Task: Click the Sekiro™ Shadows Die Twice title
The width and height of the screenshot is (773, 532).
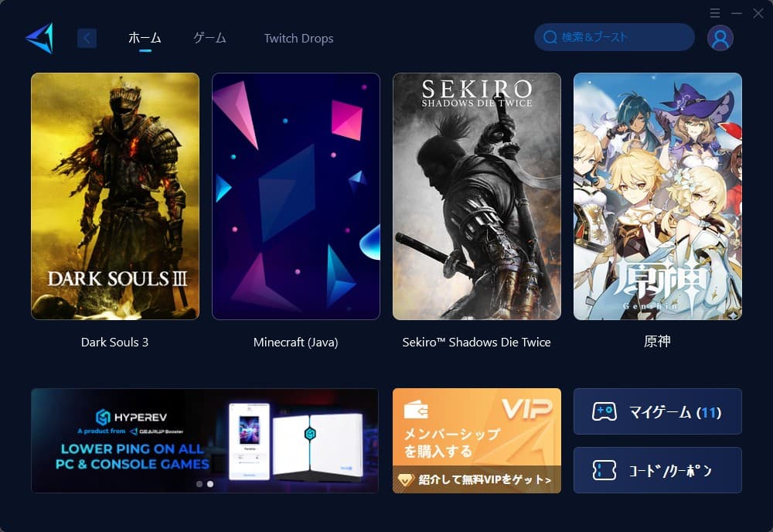Action: [477, 343]
